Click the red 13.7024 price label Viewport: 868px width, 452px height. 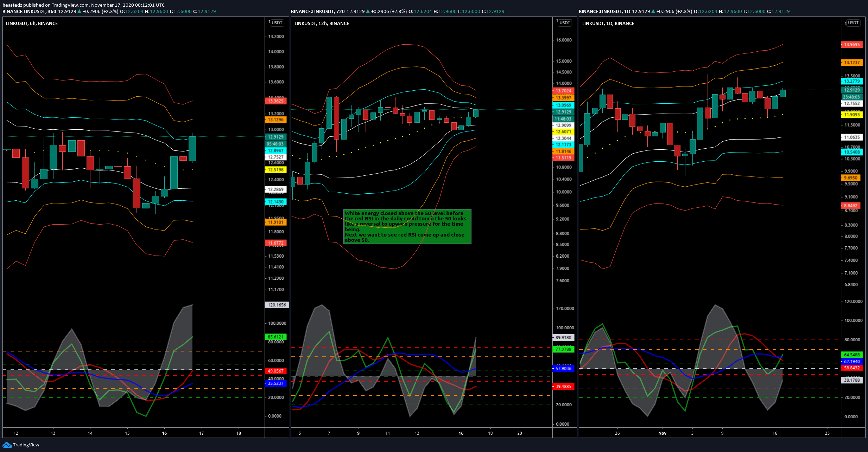563,91
